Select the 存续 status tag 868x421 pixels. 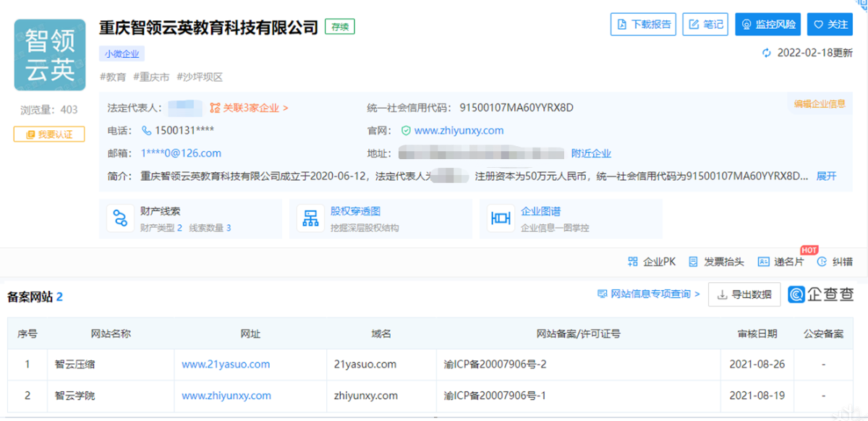[340, 27]
